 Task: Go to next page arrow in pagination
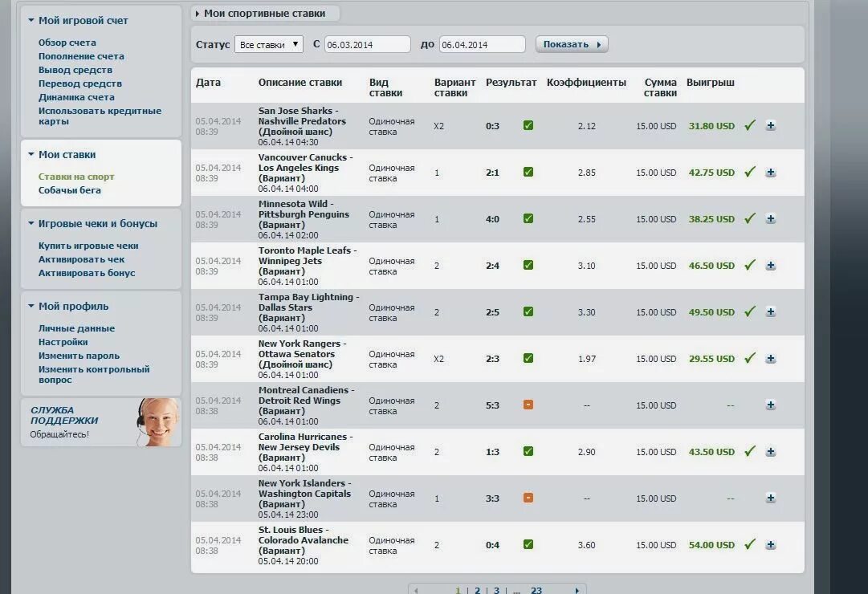point(577,590)
